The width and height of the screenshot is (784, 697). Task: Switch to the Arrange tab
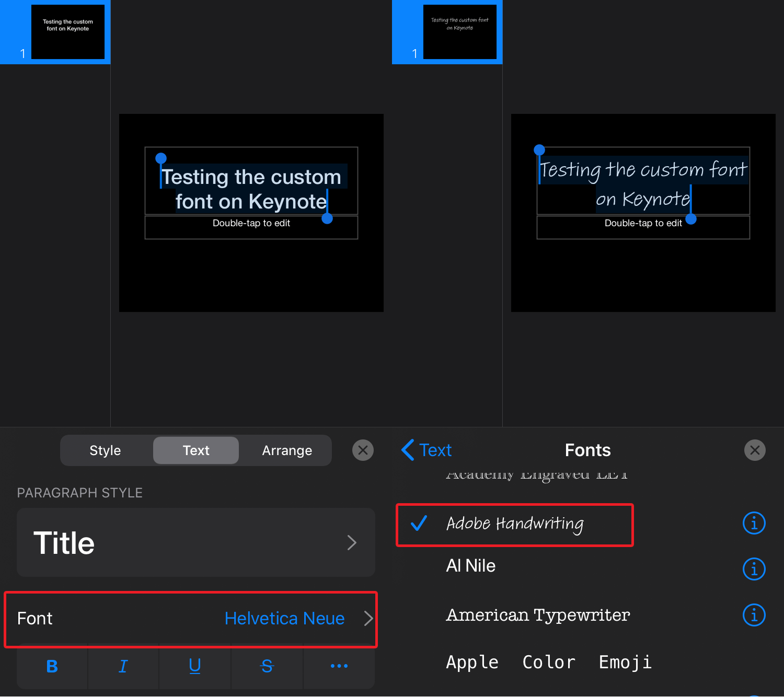coord(287,450)
